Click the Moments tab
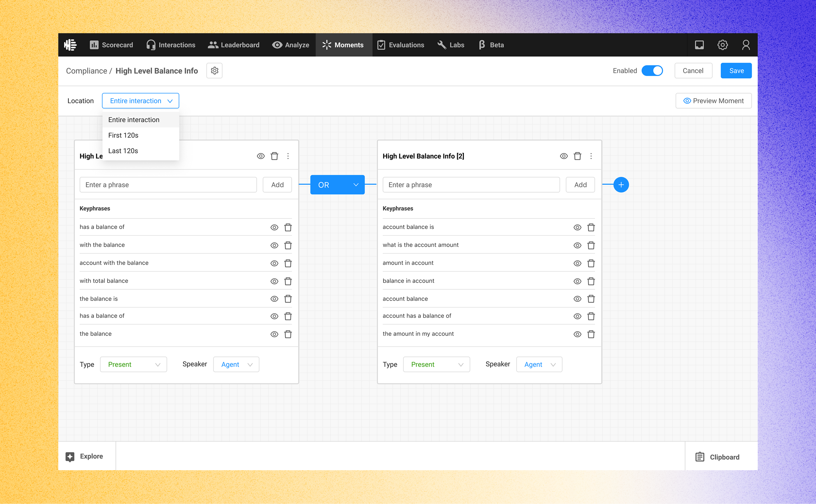The width and height of the screenshot is (816, 504). [344, 45]
